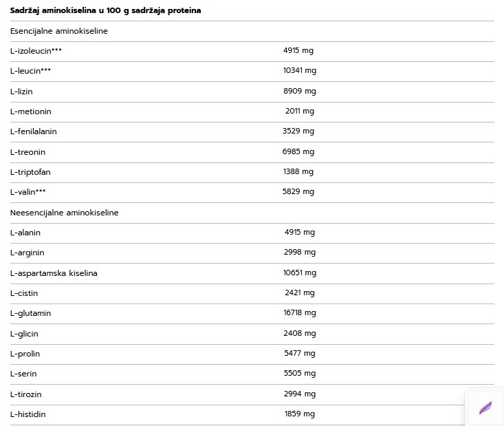Viewport: 504px width, 426px height.
Task: Click the L-alanin row label
Action: tap(25, 233)
